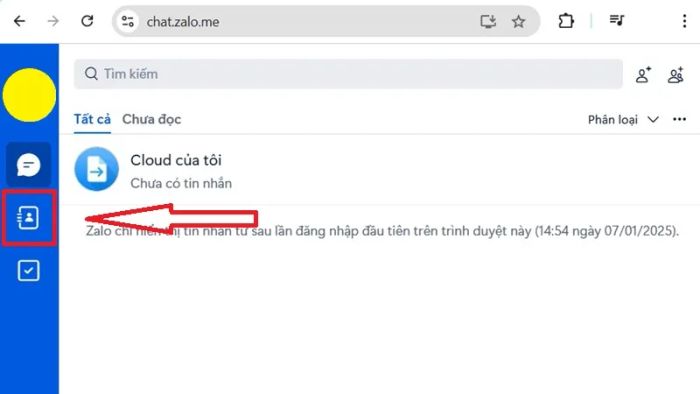
Task: Open Messages chat bubble in sidebar
Action: click(29, 165)
